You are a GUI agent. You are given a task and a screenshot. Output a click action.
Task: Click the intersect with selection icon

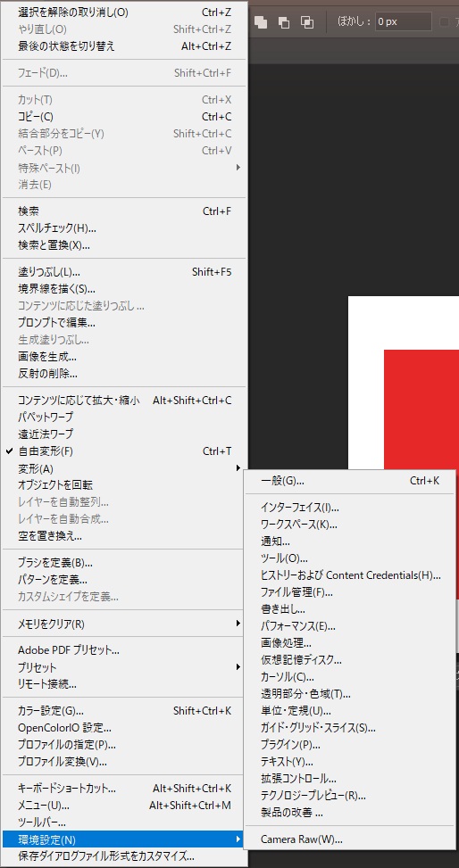[x=306, y=22]
